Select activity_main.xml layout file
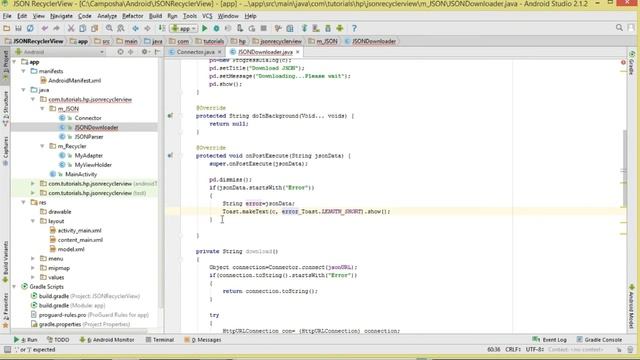The width and height of the screenshot is (640, 360). coord(79,231)
